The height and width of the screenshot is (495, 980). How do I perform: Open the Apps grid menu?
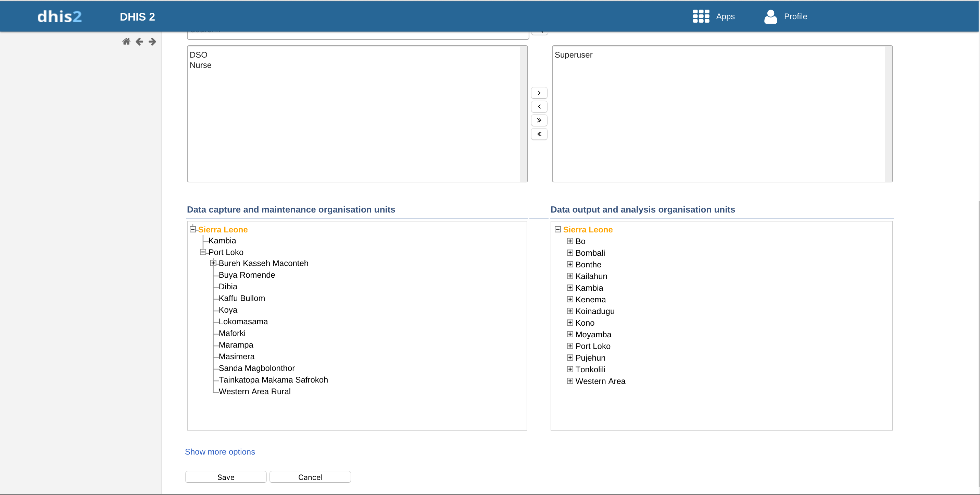(701, 16)
